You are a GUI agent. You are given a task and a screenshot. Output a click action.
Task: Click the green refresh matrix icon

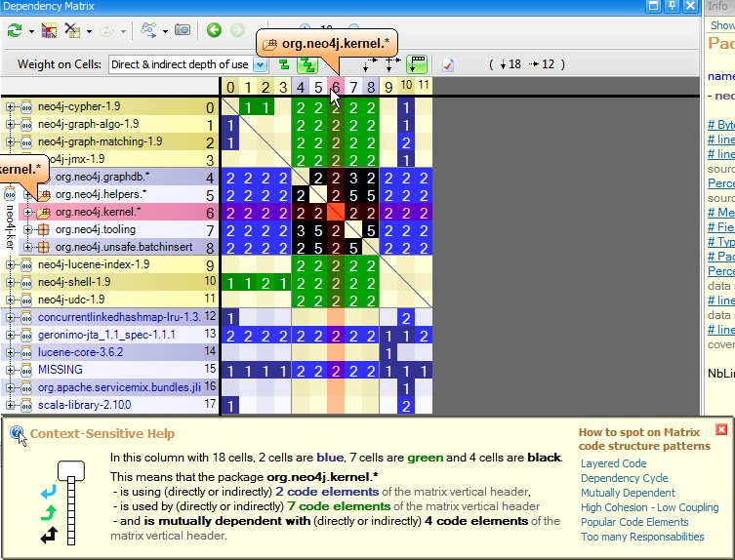click(x=15, y=30)
